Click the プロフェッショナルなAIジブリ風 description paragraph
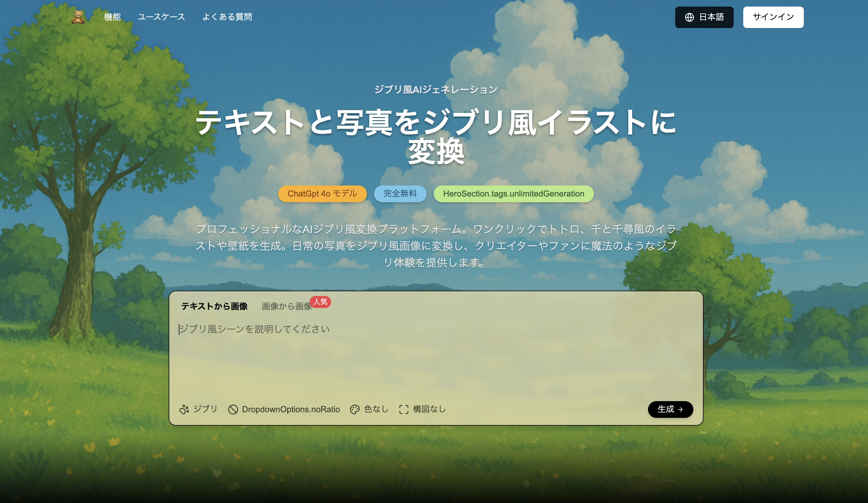 436,246
